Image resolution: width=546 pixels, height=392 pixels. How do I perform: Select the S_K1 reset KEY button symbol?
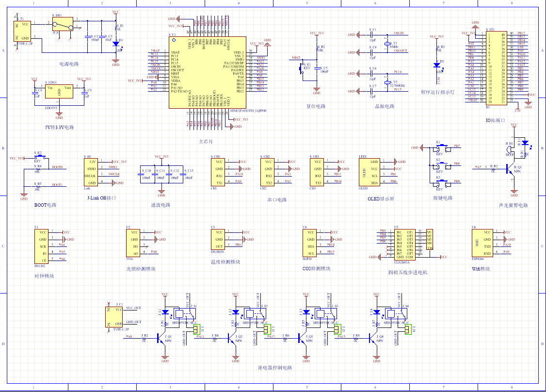click(x=302, y=68)
